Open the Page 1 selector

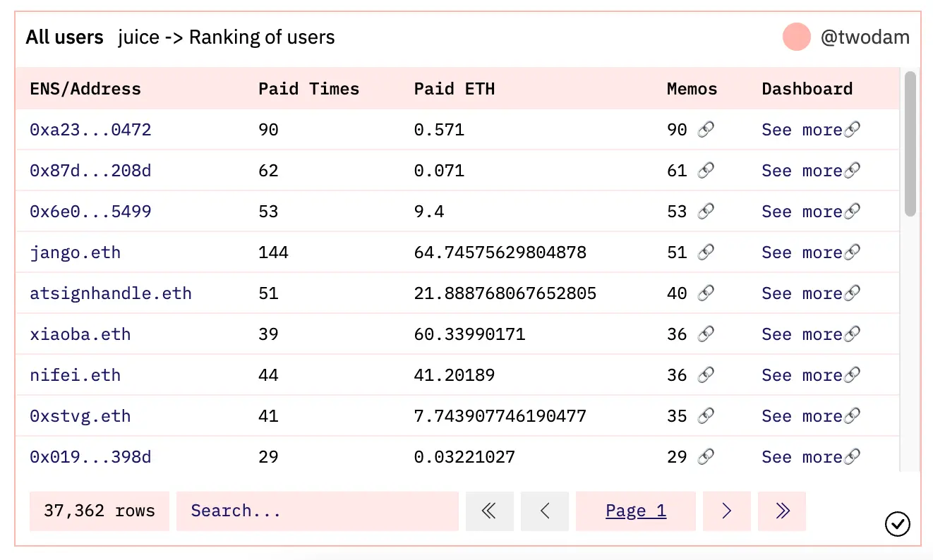(635, 511)
